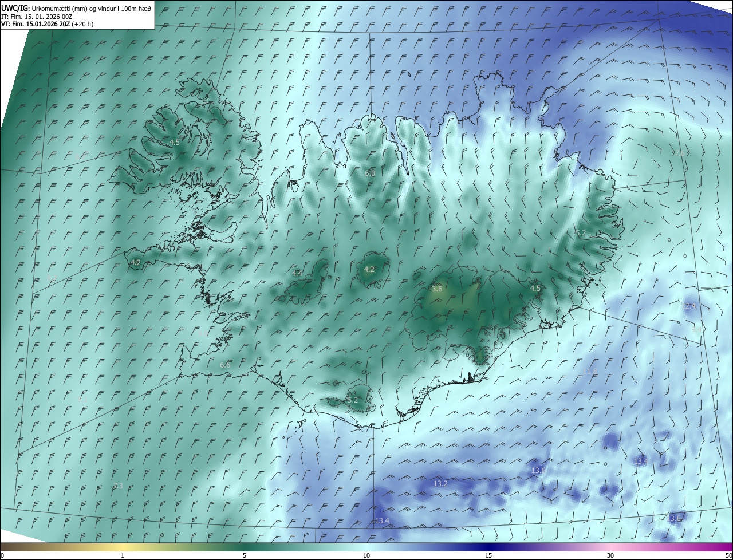This screenshot has width=733, height=560.
Task: Click the 5.2 value on Mýrdalsjökull glacier
Action: [352, 400]
